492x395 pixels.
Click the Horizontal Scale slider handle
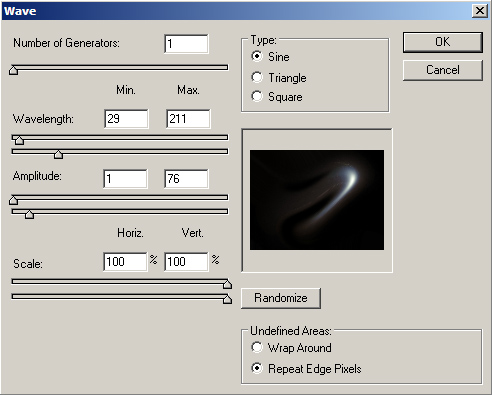(x=227, y=284)
